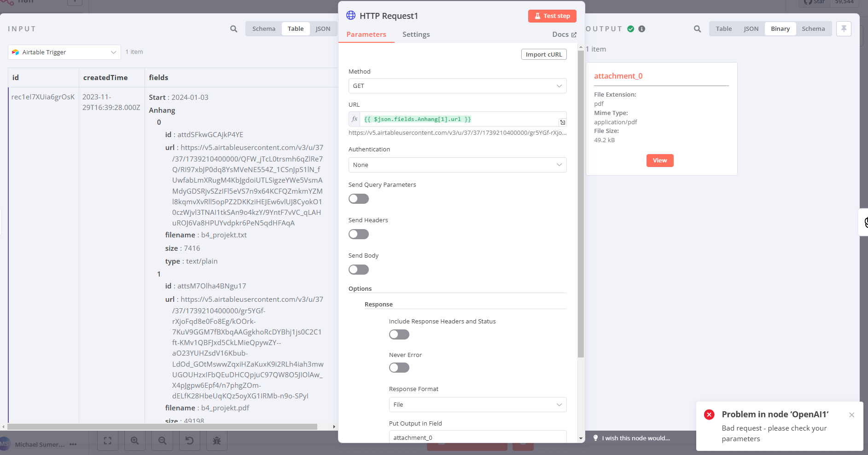The image size is (868, 455).
Task: Click the debug bug icon on canvas
Action: pos(217,441)
